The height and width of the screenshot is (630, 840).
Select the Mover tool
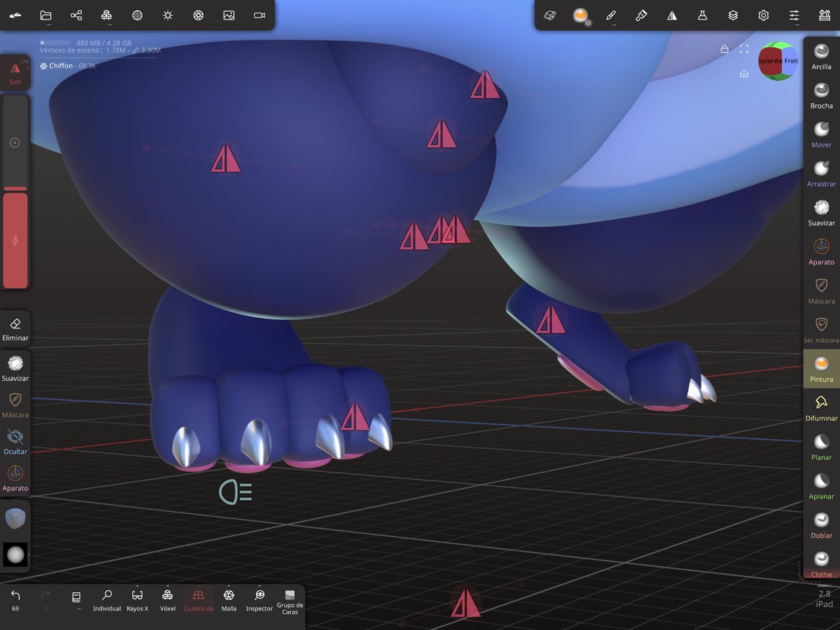tap(822, 134)
